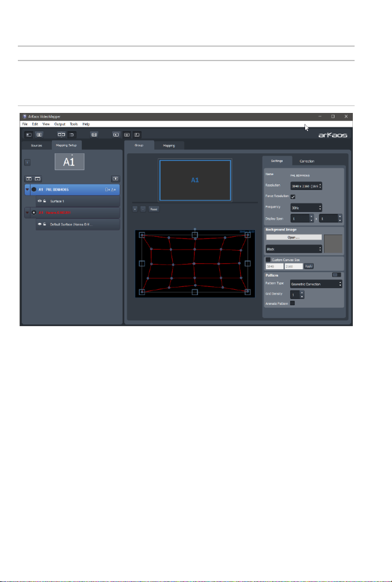Click the second add-output icon above the list
The height and width of the screenshot is (582, 392).
37,179
